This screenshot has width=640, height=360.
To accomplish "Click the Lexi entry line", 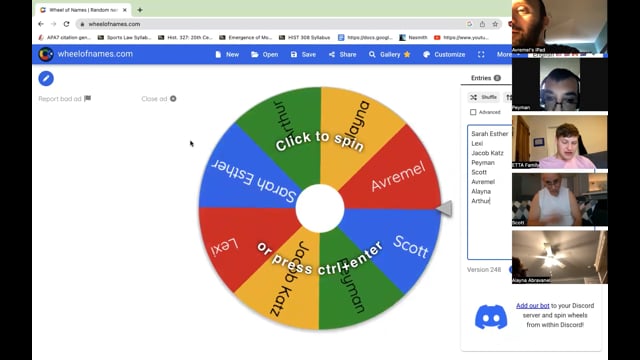I will pyautogui.click(x=477, y=143).
